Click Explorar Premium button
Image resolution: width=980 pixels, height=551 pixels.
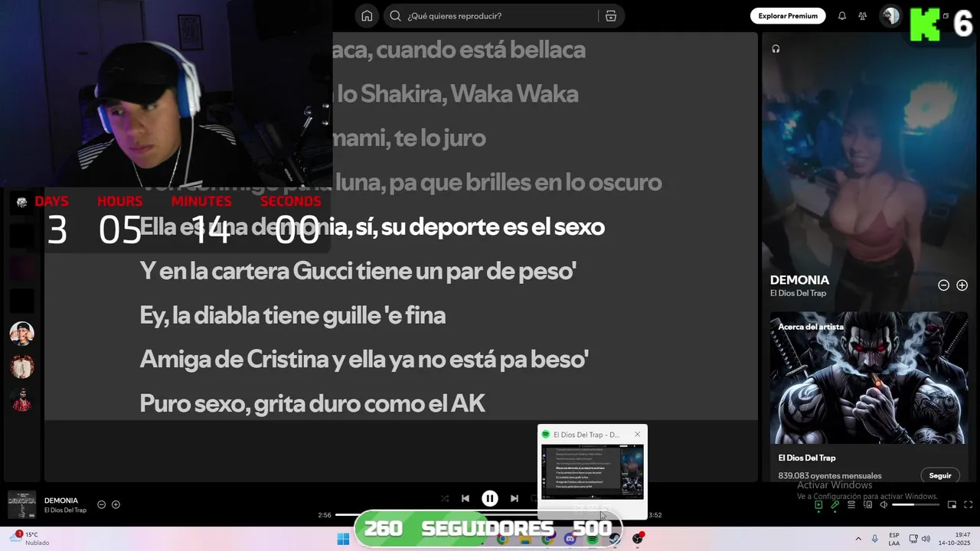(x=787, y=16)
